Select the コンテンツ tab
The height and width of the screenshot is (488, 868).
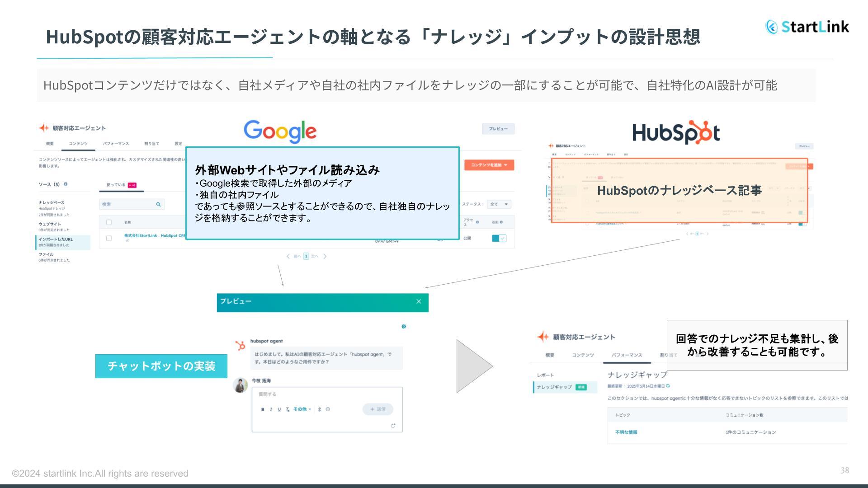coord(79,144)
